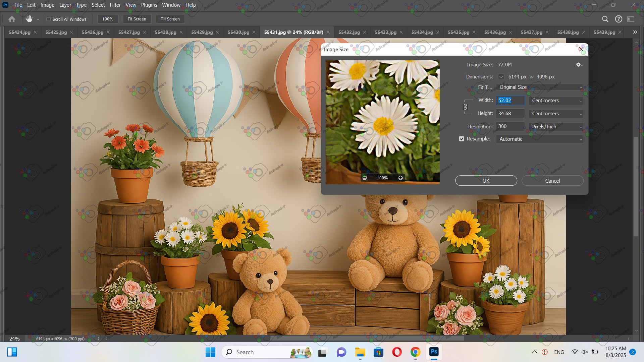Open the Help question mark icon
Viewport: 644px width, 362px height.
[x=619, y=19]
